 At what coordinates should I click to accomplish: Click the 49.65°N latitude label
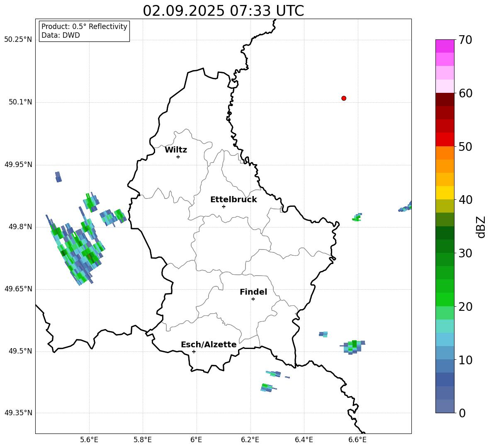18,289
